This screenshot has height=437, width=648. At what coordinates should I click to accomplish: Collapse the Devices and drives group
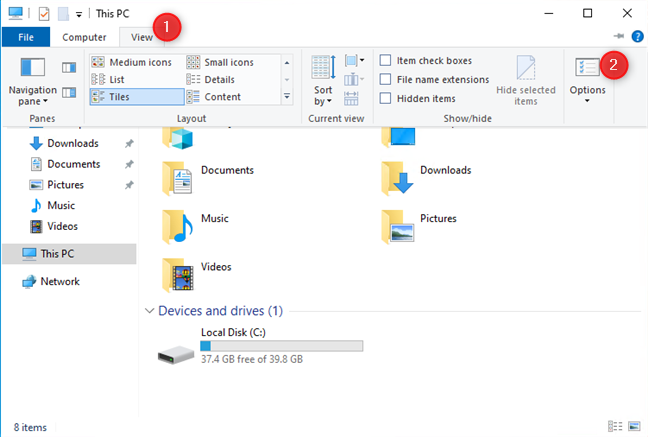[150, 311]
